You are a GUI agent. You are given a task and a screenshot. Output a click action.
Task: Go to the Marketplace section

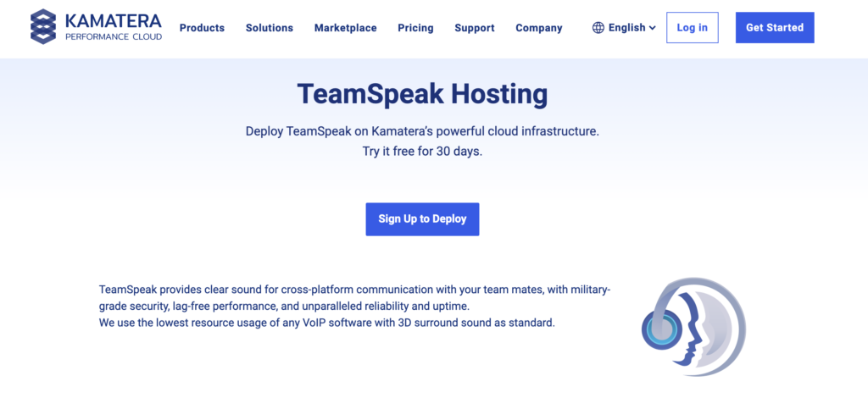coord(345,28)
